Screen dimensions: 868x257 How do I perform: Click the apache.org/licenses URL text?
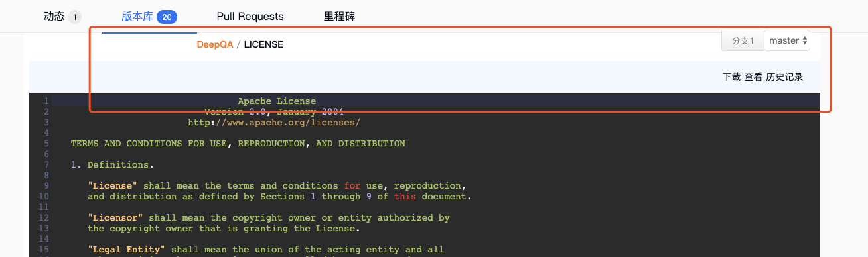coord(274,123)
